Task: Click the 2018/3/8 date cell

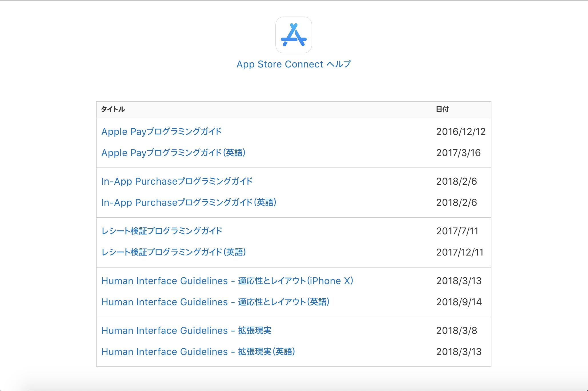Action: tap(457, 330)
